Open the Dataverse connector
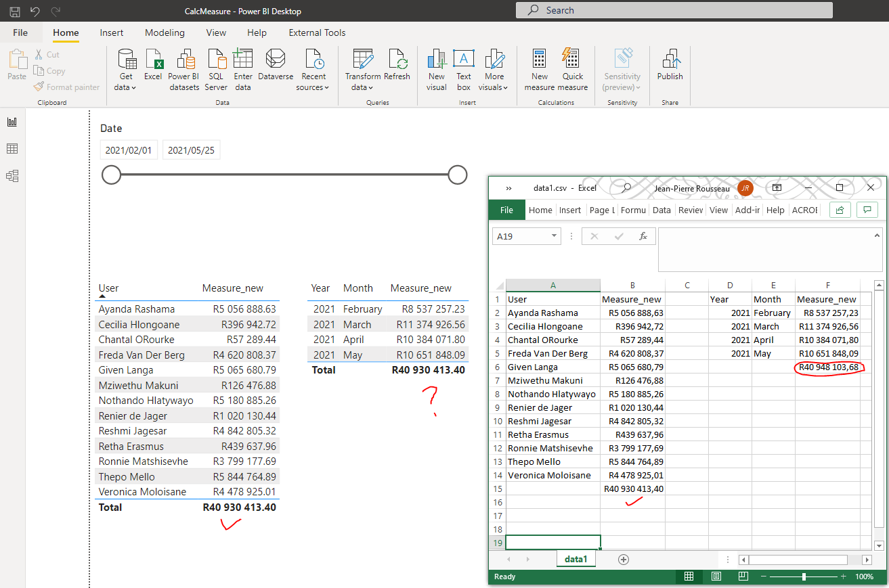The width and height of the screenshot is (889, 588). [x=276, y=66]
